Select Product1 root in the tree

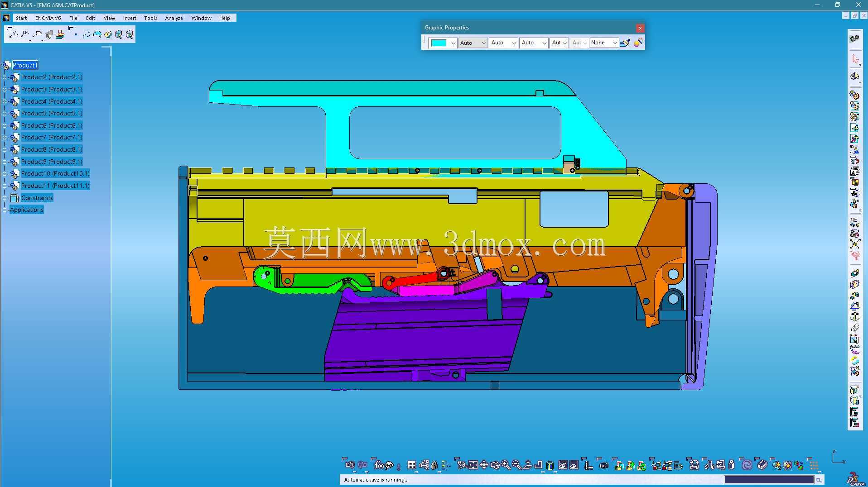click(x=25, y=65)
